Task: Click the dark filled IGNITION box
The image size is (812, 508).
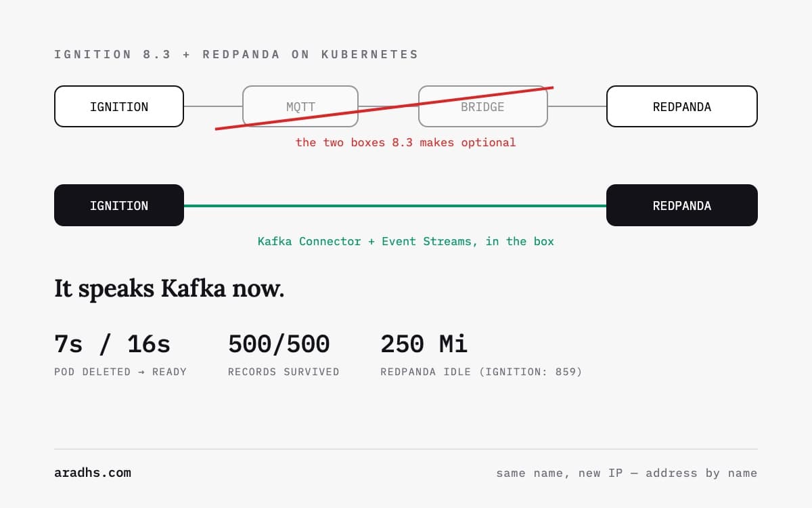Action: coord(119,205)
